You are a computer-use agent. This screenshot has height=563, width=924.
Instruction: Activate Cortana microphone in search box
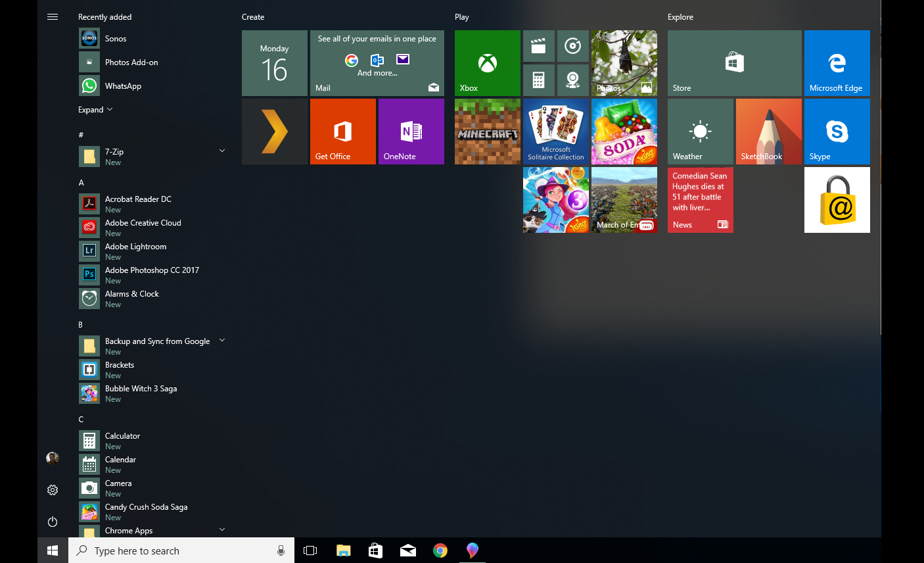[x=281, y=551]
